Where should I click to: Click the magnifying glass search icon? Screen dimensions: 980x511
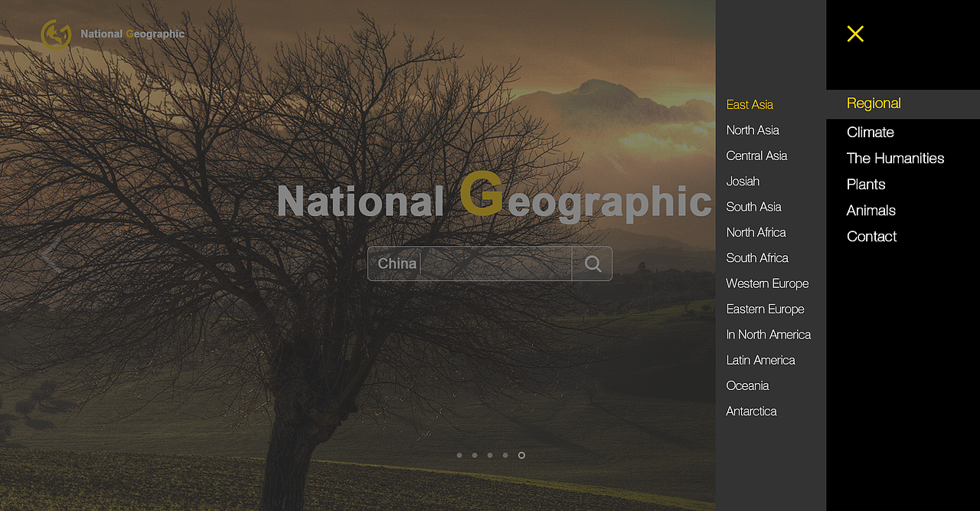click(593, 264)
